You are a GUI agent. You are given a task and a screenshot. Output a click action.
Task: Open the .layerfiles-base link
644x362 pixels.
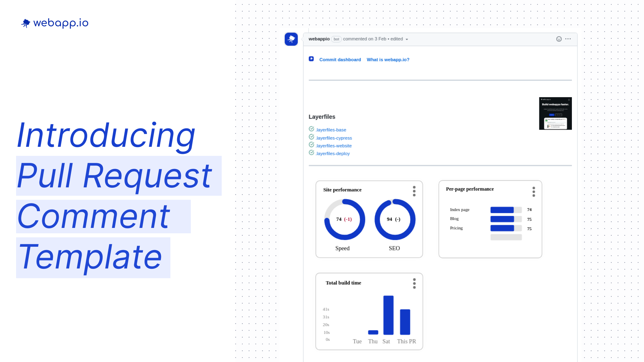[331, 130]
